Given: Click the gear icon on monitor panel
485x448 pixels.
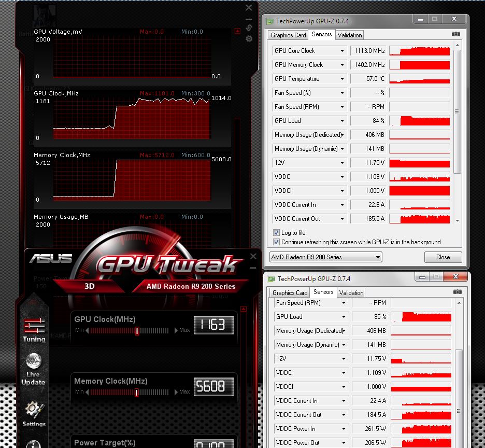Looking at the screenshot, I should coord(249,39).
